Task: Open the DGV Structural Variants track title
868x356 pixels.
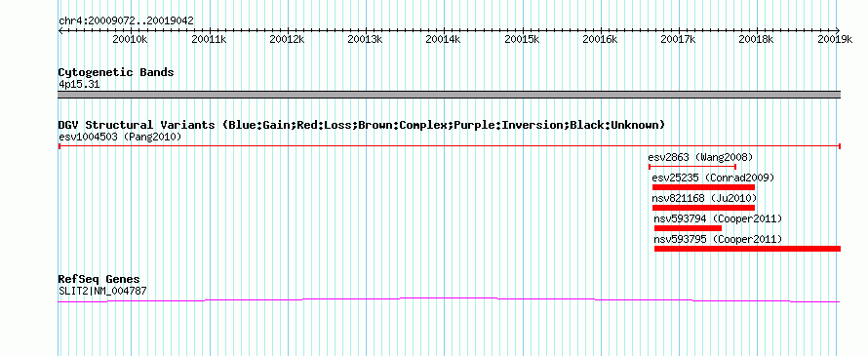Action: (362, 125)
